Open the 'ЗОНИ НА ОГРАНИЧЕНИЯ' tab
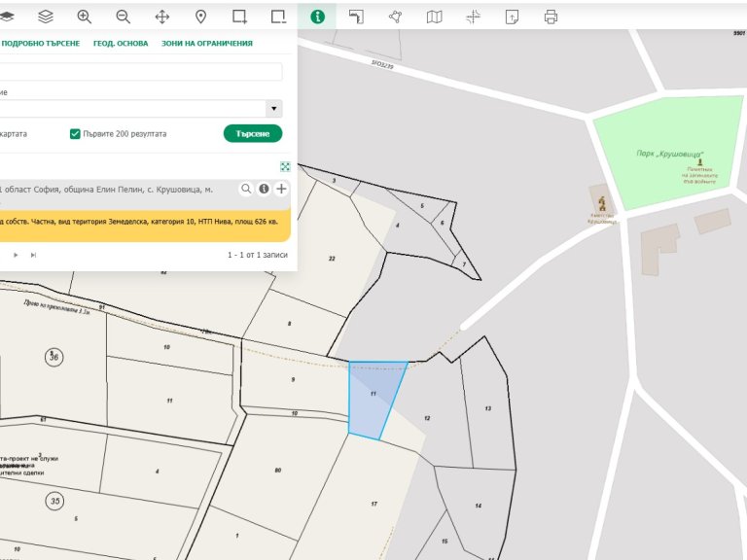The width and height of the screenshot is (747, 560). coord(206,44)
